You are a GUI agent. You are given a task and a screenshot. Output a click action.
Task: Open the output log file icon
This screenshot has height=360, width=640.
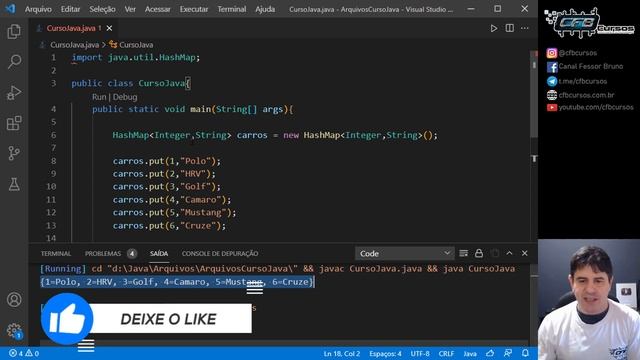click(x=495, y=253)
